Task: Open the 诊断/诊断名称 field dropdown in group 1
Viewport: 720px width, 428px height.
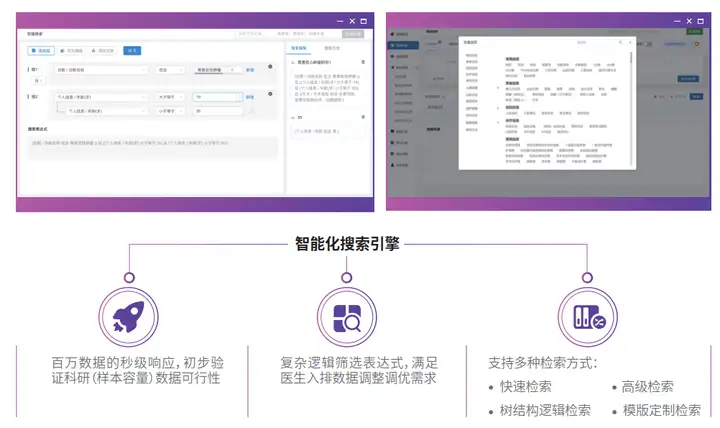Action: [101, 70]
